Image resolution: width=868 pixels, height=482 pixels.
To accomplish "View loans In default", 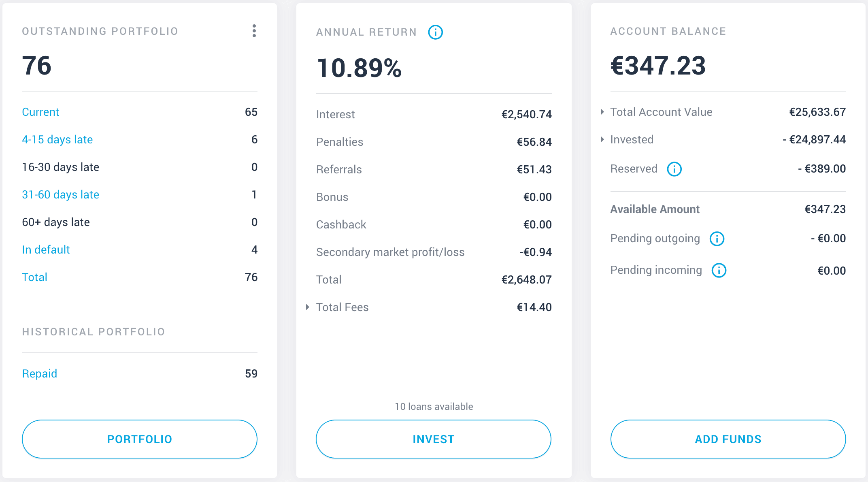I will click(x=46, y=250).
